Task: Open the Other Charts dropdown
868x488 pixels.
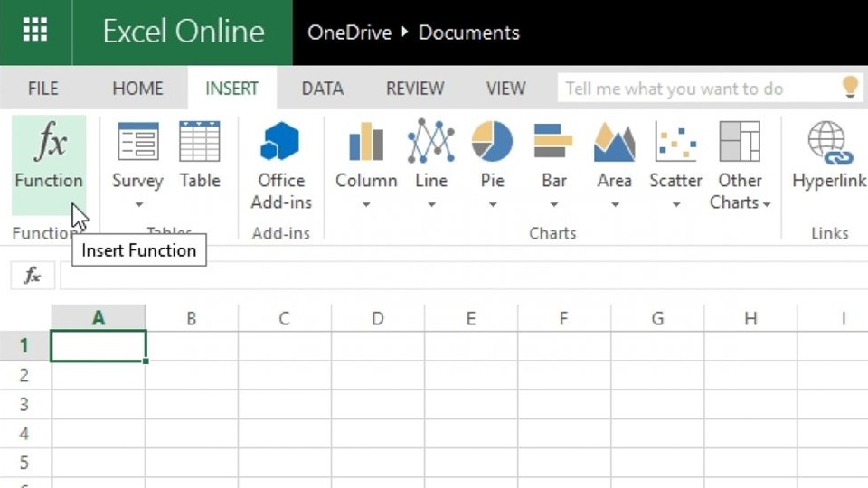Action: (740, 192)
